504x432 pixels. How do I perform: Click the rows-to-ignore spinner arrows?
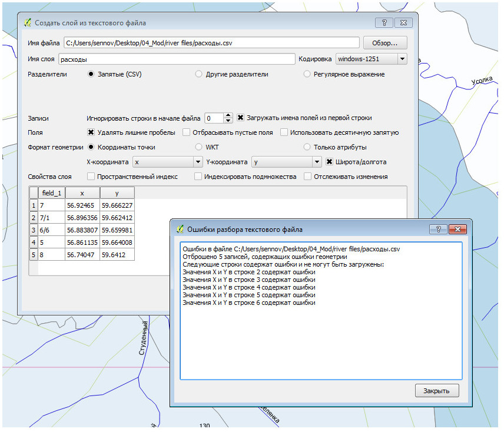229,118
